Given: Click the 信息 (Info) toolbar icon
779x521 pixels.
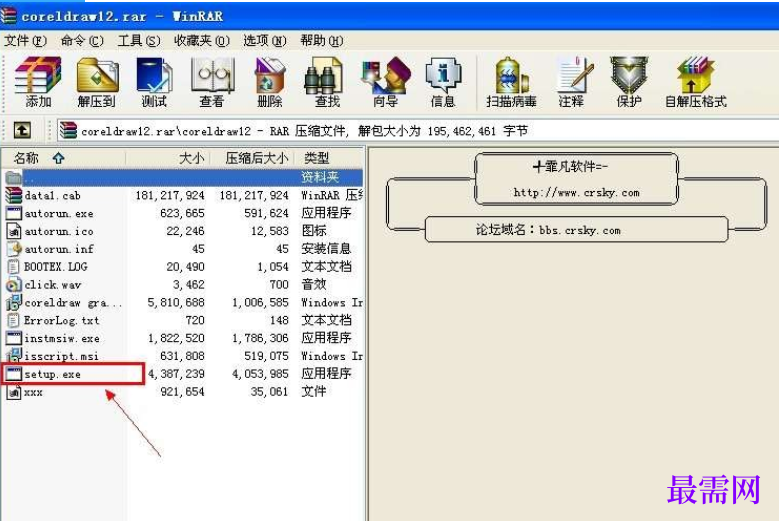Looking at the screenshot, I should [443, 75].
